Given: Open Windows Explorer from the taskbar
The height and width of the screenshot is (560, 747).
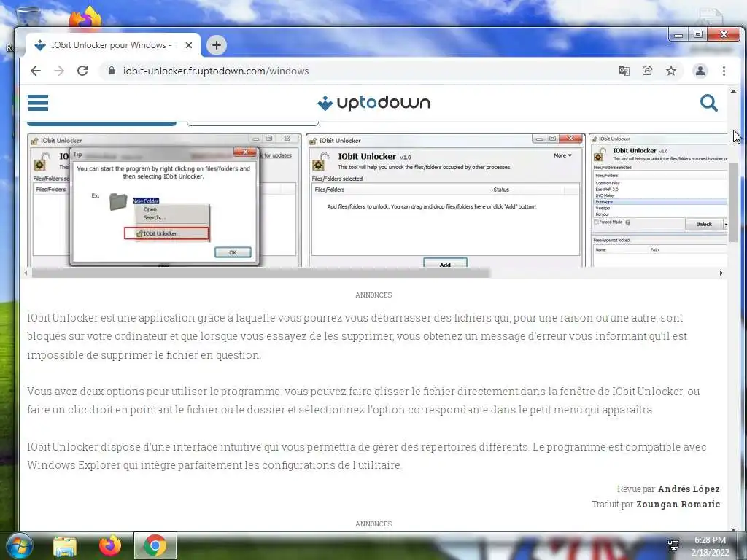Looking at the screenshot, I should pos(65,546).
